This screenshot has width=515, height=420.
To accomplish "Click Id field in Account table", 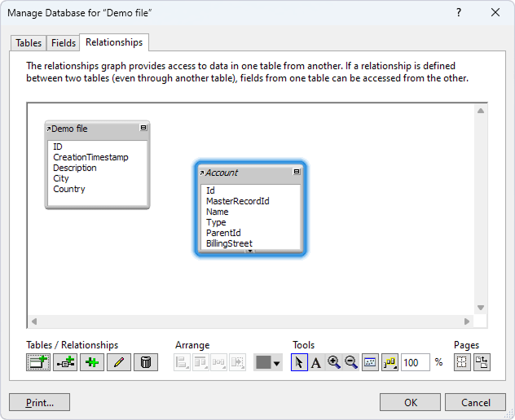I will pos(210,190).
